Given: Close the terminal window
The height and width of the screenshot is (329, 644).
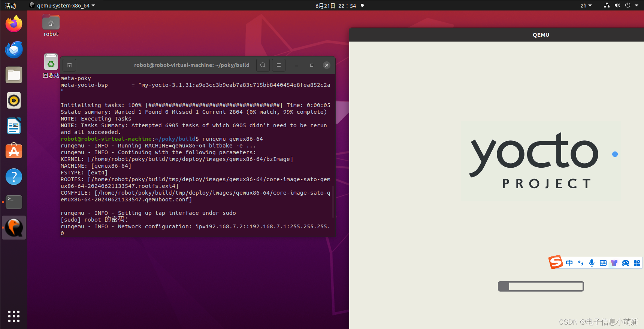Looking at the screenshot, I should (x=327, y=65).
